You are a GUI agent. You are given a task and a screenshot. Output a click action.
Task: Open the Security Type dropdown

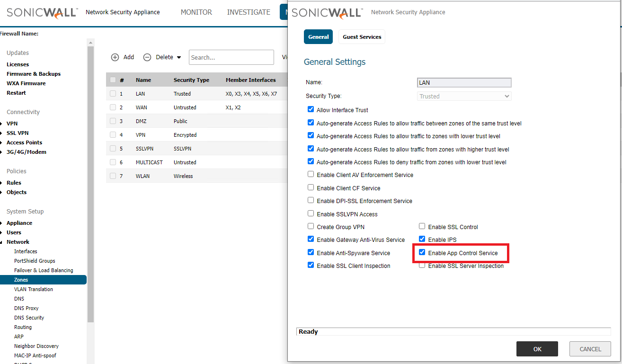pos(464,96)
